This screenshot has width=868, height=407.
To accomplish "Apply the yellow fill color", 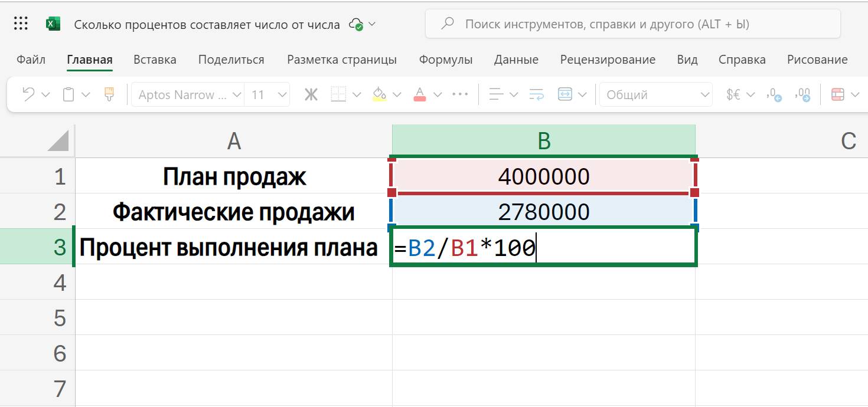I will point(380,94).
